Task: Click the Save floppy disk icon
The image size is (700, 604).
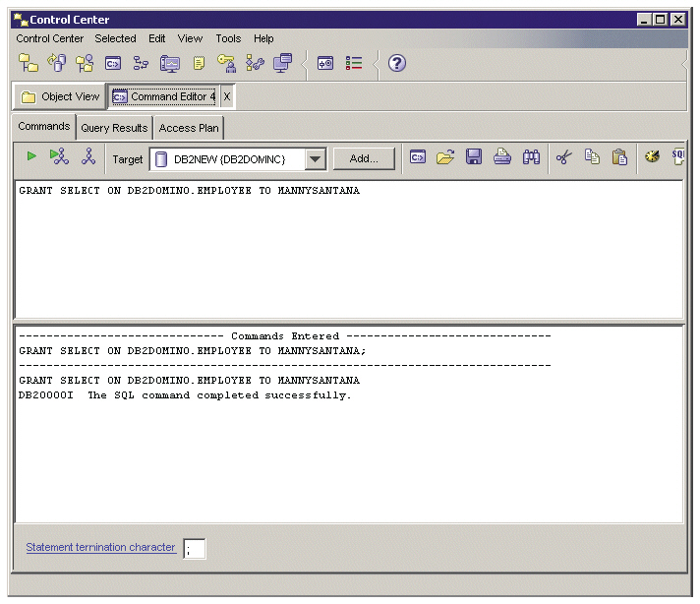Action: (474, 156)
